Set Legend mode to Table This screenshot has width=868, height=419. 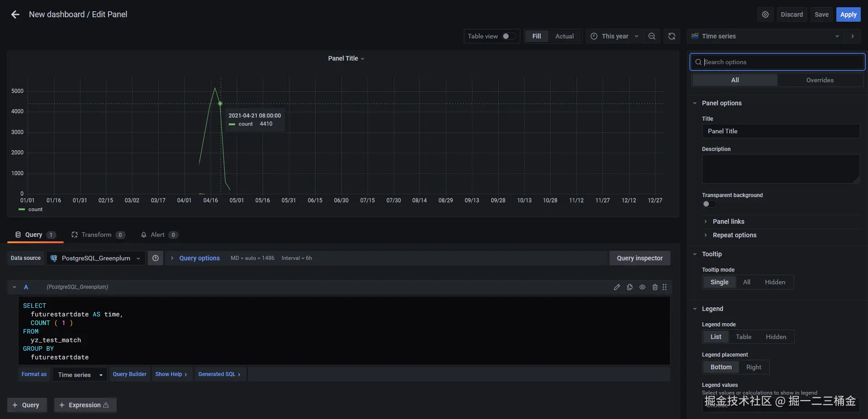(x=743, y=337)
